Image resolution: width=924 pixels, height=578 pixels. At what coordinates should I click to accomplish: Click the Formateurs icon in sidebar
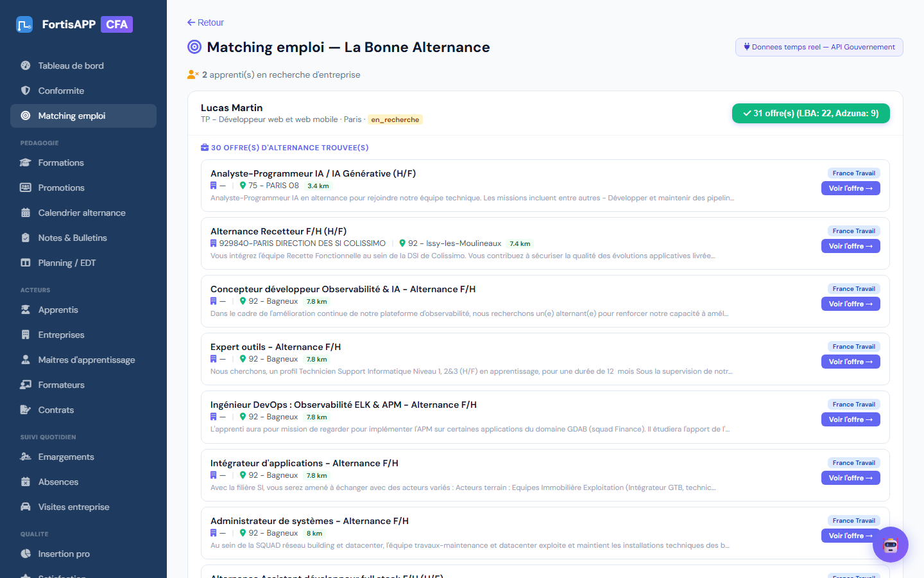[26, 385]
